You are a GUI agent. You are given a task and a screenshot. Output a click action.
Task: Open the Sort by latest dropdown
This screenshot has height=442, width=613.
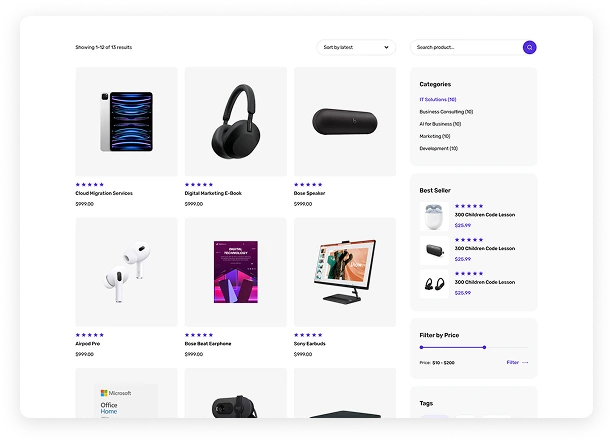[x=356, y=47]
